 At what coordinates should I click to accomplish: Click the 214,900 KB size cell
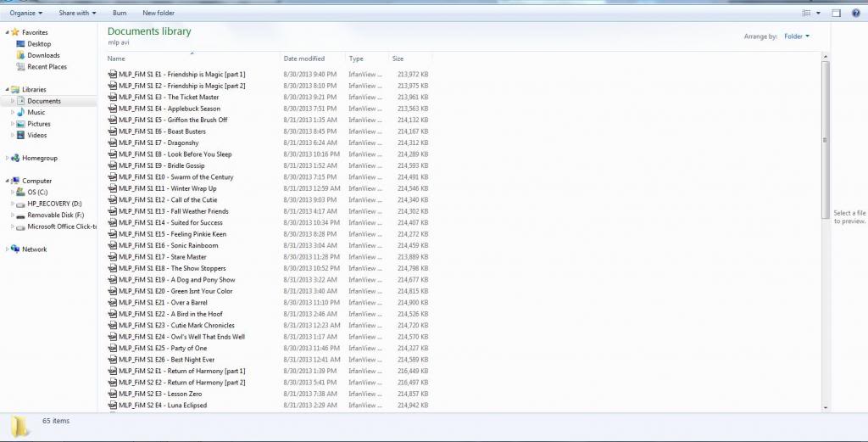click(x=413, y=302)
